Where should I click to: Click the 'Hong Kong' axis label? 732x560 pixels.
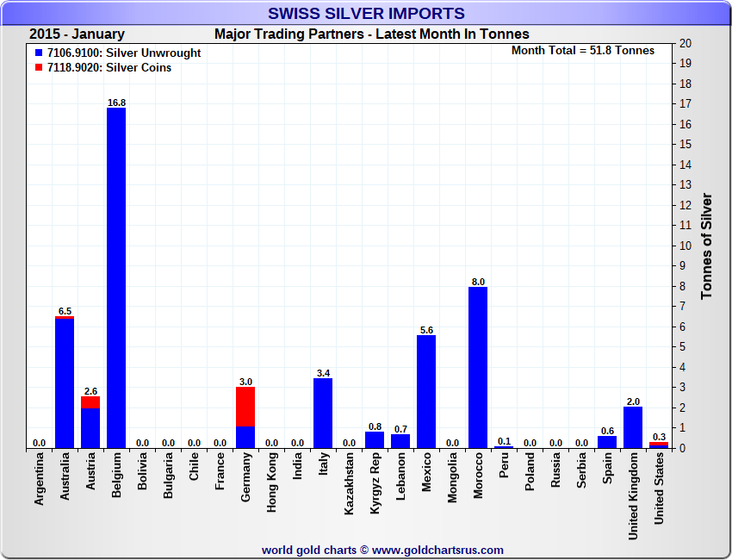271,482
